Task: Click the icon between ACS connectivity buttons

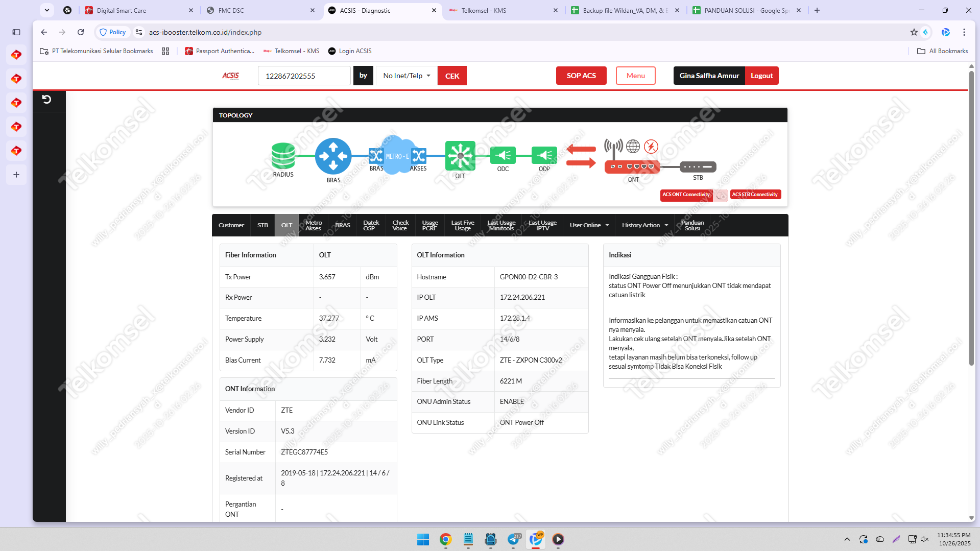Action: tap(721, 195)
